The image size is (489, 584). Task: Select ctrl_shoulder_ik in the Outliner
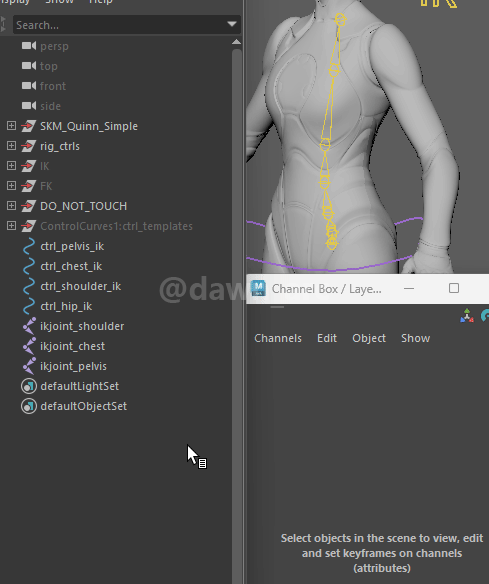80,286
